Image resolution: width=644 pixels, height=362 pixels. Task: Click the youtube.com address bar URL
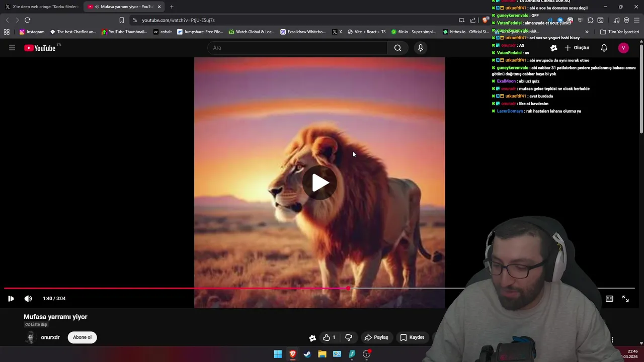click(178, 20)
